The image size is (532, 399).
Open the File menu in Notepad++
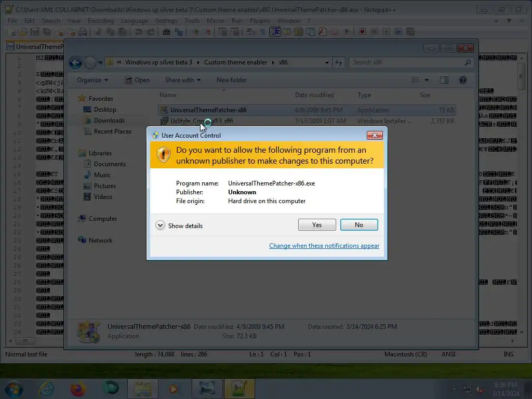tap(12, 21)
